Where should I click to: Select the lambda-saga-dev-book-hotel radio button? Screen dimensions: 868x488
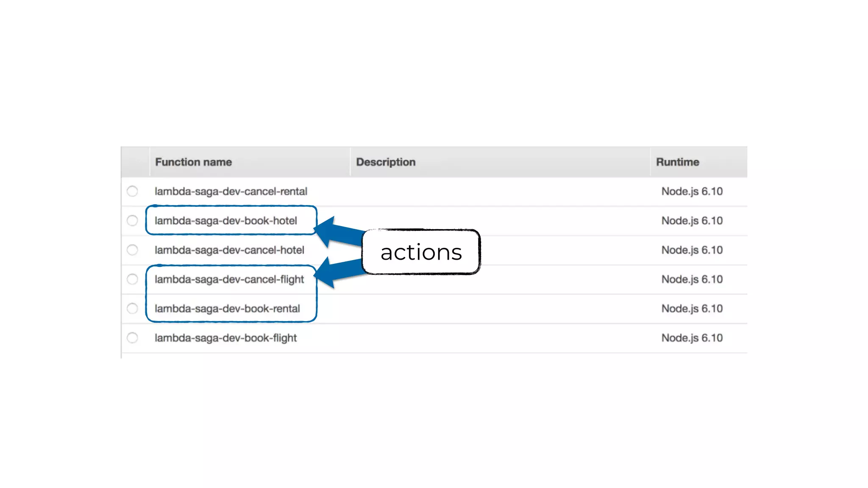point(132,221)
